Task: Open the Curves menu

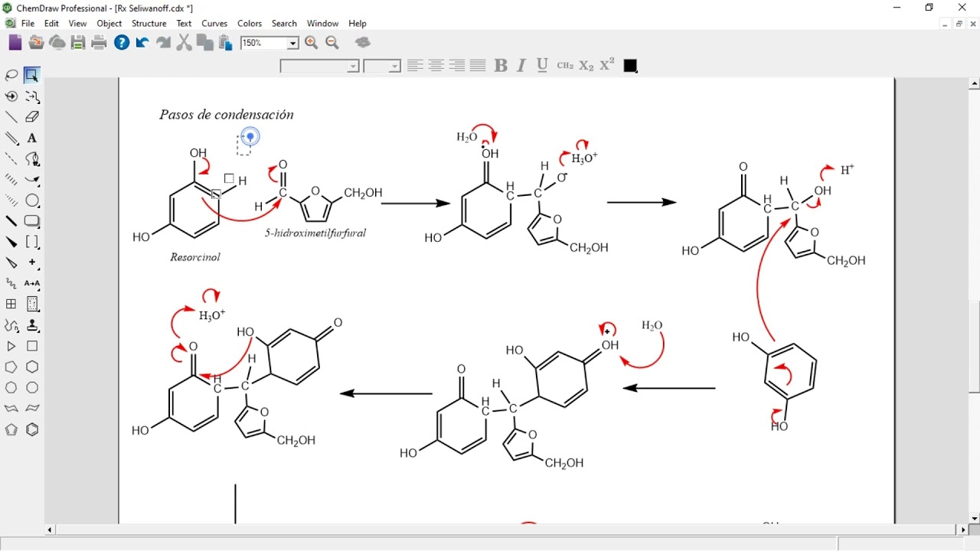Action: coord(214,24)
